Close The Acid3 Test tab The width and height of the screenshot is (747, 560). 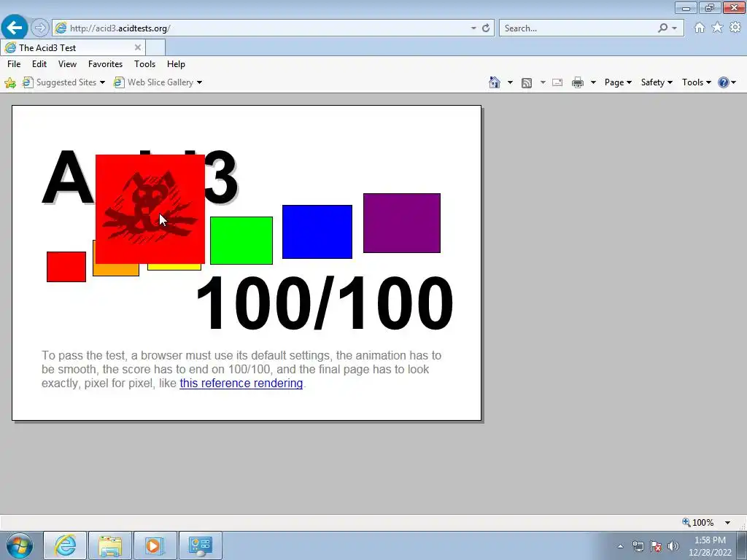pyautogui.click(x=138, y=47)
